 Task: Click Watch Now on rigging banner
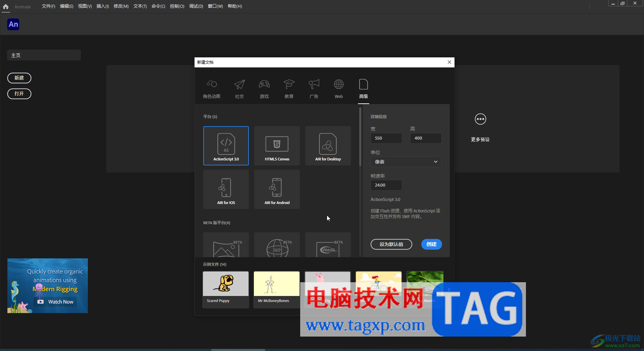coord(56,302)
